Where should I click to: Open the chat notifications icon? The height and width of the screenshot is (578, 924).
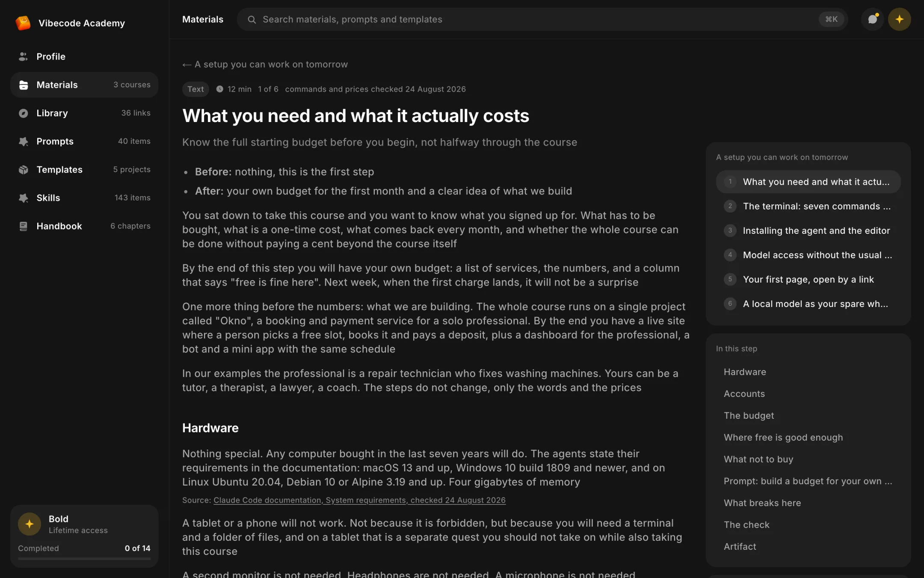pyautogui.click(x=873, y=19)
